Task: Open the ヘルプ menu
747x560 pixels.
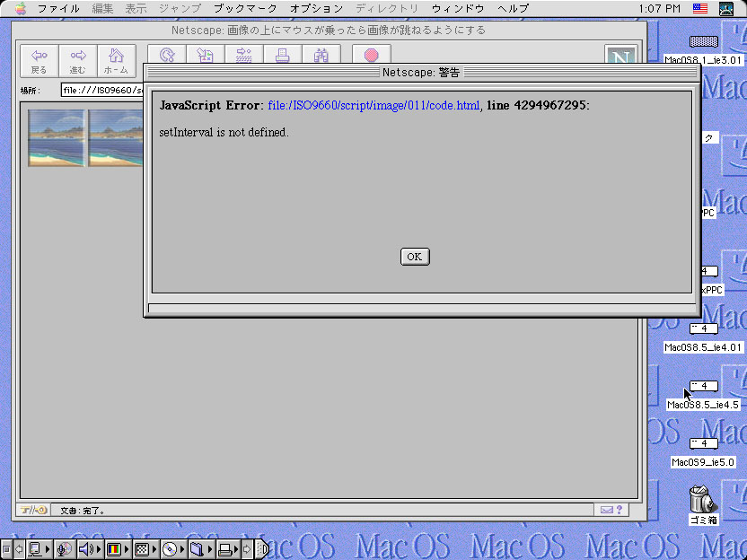Action: tap(513, 9)
